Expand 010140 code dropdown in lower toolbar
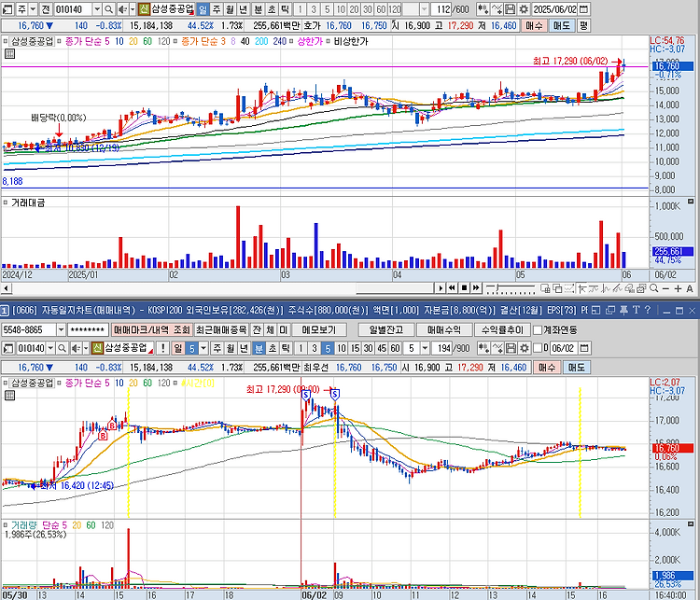 (x=50, y=348)
